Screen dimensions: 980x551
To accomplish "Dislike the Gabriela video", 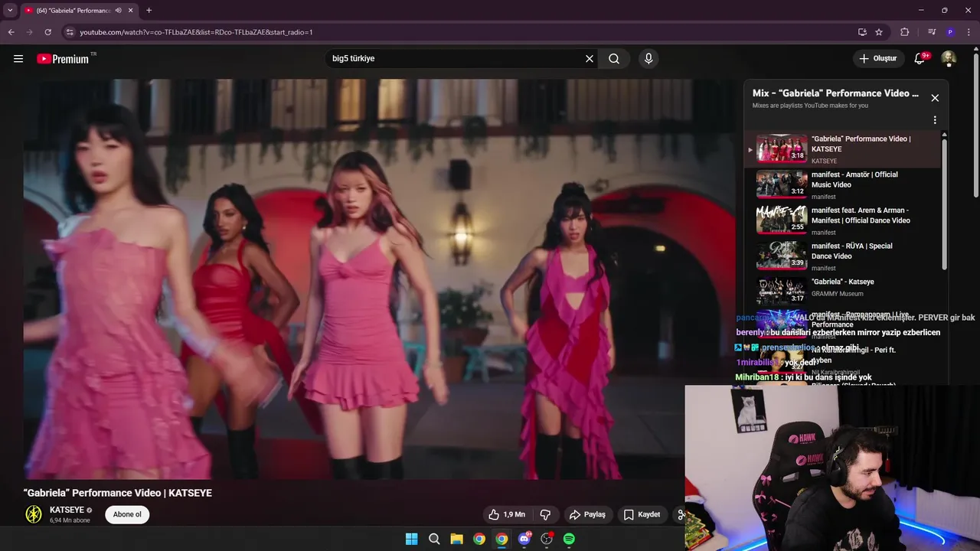I will (x=546, y=514).
